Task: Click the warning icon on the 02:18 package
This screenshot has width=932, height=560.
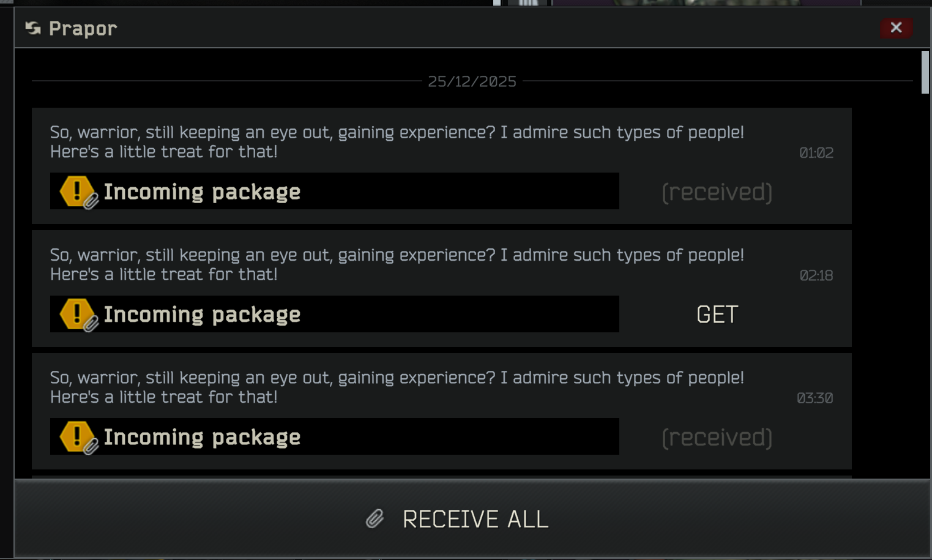Action: click(77, 314)
